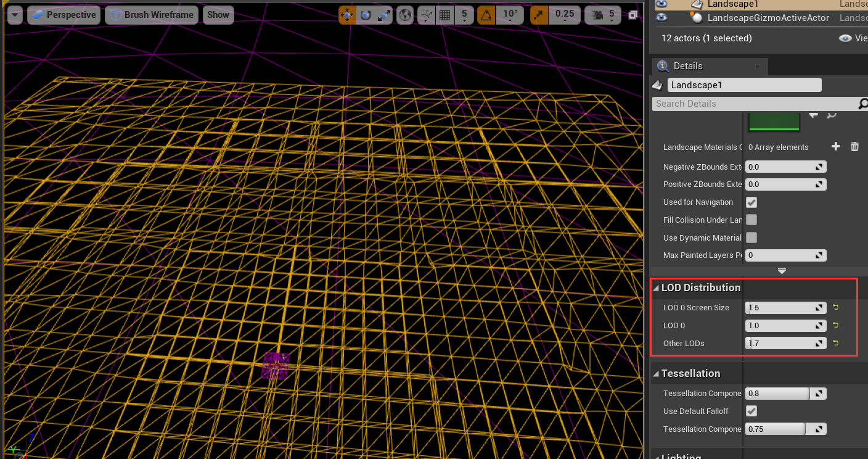This screenshot has width=868, height=459.
Task: Open the viewport options dropdown arrow
Action: coord(15,15)
